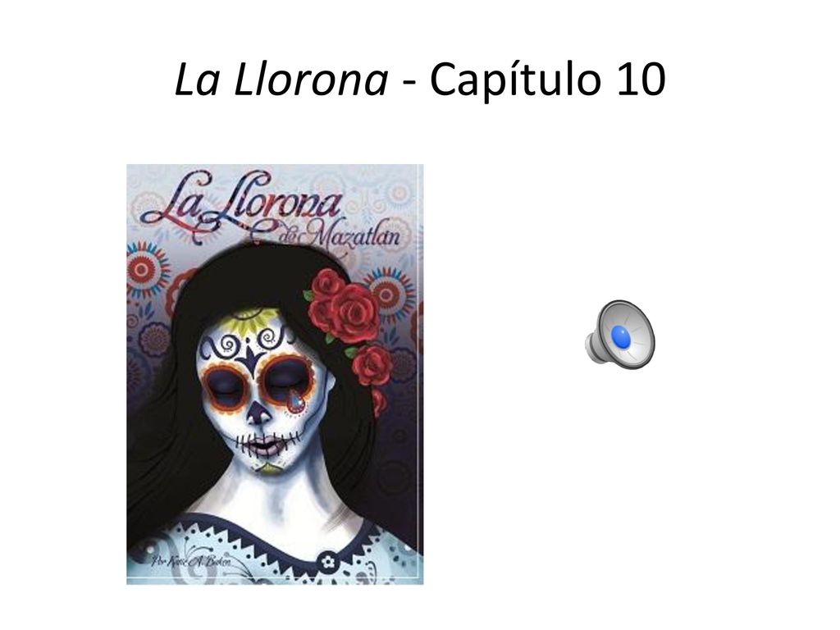Click the author name Por Katie A. Baker
Image resolution: width=840 pixels, height=630 pixels.
point(192,561)
